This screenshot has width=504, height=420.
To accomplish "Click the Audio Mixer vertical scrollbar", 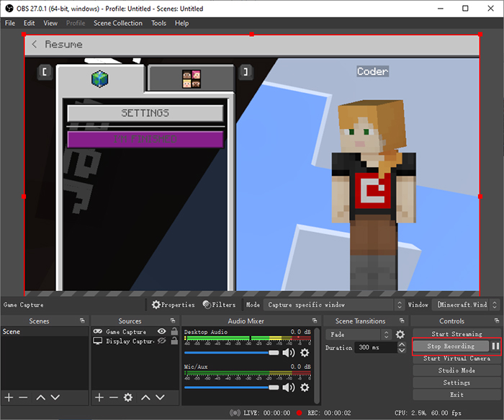I will coord(318,365).
